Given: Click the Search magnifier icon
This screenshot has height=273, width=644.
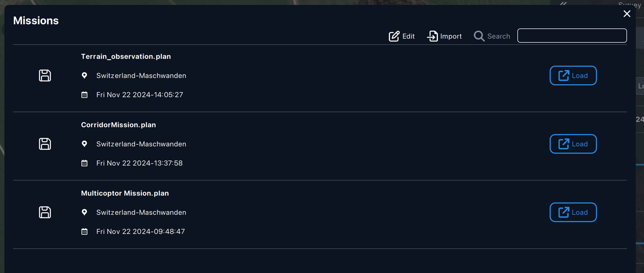Looking at the screenshot, I should 479,36.
